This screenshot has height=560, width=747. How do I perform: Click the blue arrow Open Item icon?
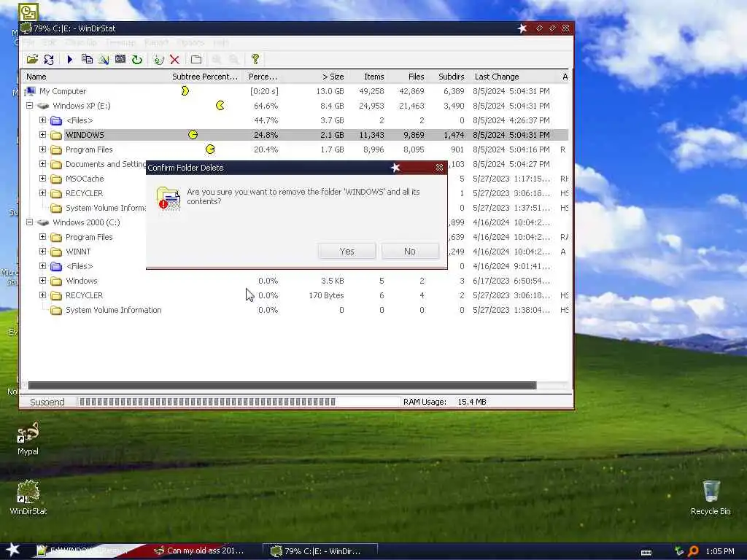(x=70, y=59)
